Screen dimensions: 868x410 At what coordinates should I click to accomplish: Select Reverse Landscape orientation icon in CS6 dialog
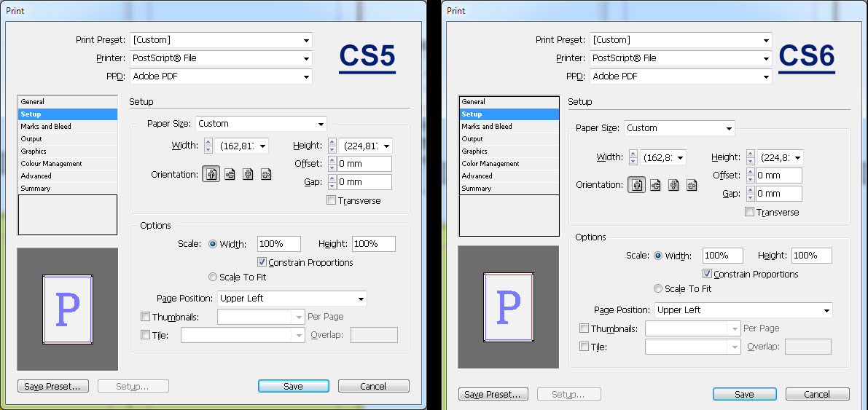692,185
